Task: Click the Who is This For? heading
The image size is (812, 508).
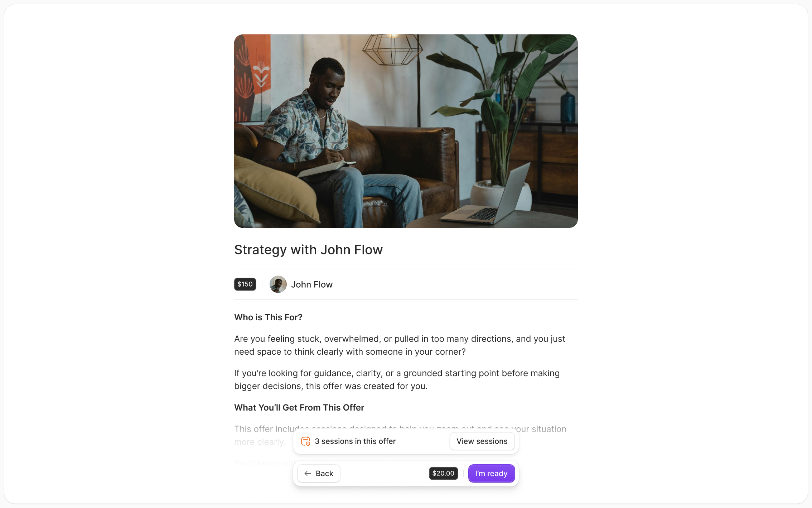Action: 268,317
